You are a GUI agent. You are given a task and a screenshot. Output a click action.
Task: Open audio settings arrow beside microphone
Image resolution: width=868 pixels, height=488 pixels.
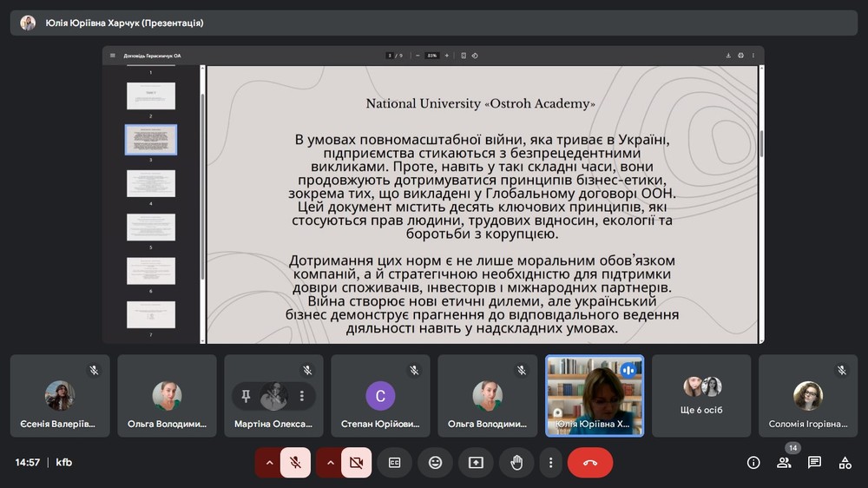269,463
